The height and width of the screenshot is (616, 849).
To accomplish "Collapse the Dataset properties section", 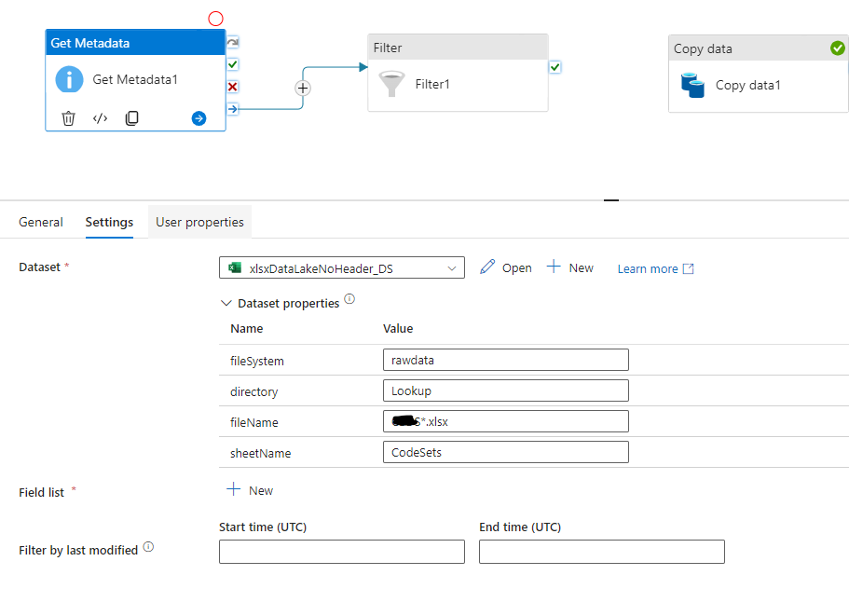I will click(226, 303).
